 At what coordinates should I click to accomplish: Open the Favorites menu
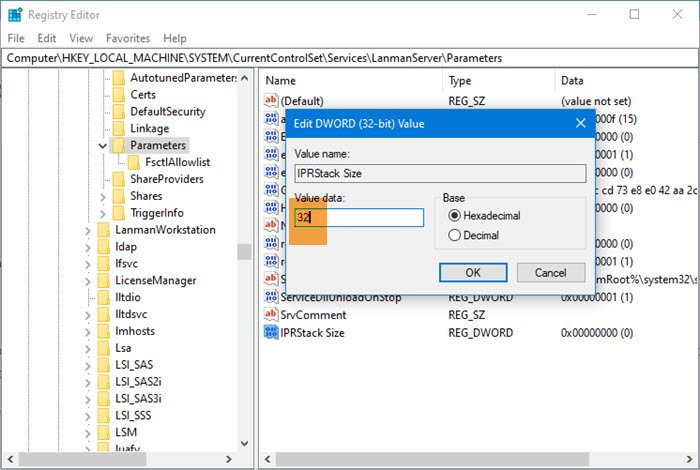click(x=128, y=38)
